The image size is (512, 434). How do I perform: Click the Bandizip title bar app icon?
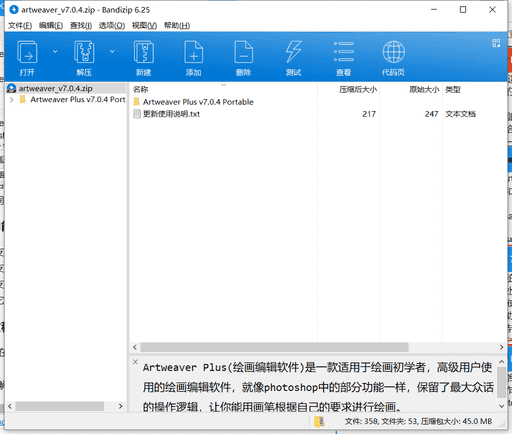(x=14, y=10)
